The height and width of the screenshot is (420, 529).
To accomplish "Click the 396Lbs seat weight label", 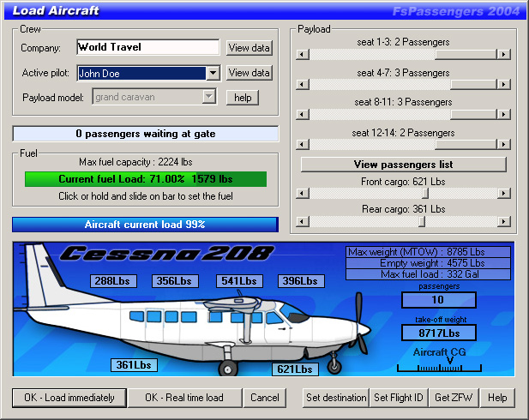I will point(301,281).
